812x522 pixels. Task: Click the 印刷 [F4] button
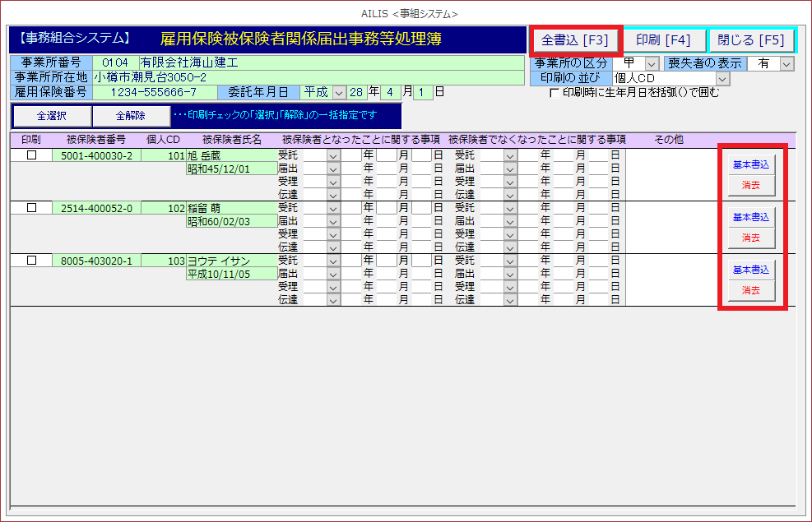click(x=663, y=40)
